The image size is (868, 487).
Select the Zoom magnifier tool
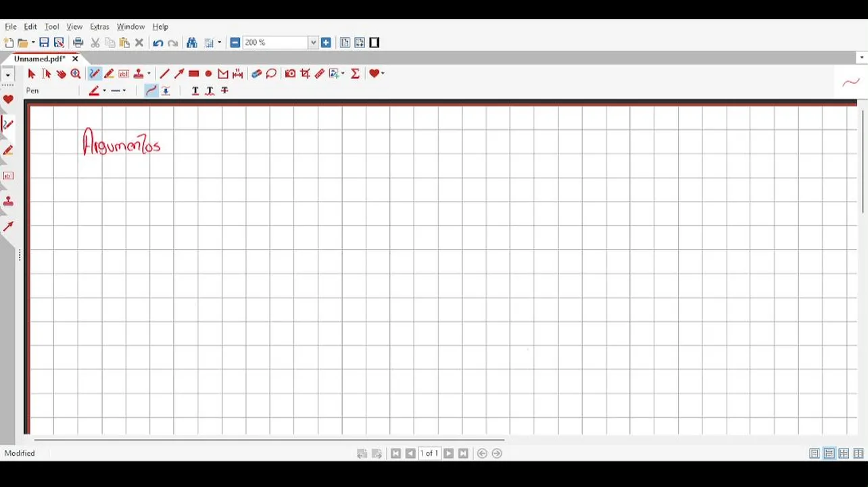[76, 74]
